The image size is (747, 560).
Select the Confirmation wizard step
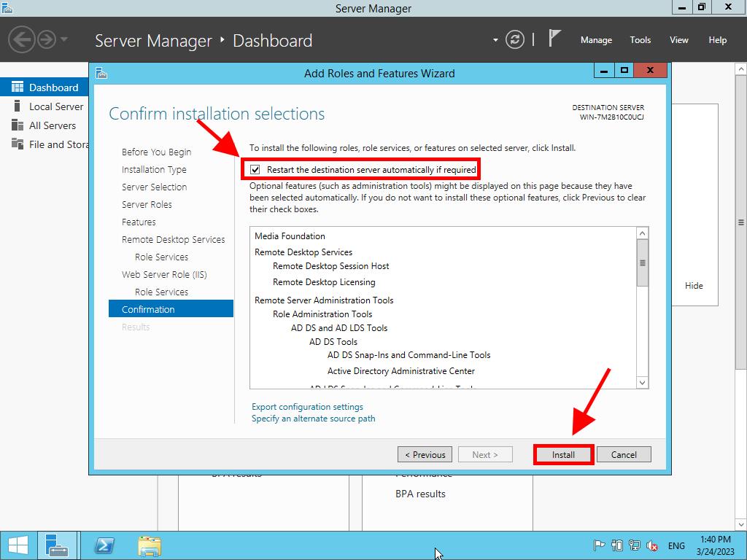point(171,309)
